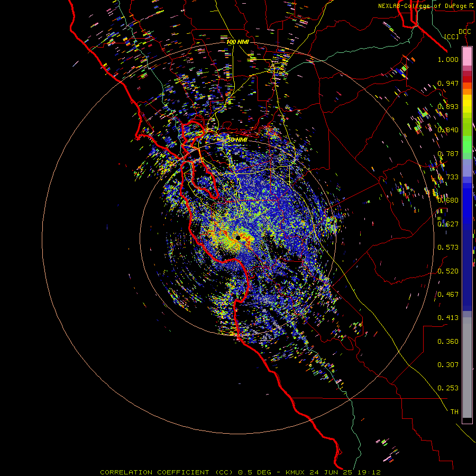Click the CORRELATION COEFFICIENT caption text
This screenshot has height=476, width=476.
click(154, 472)
